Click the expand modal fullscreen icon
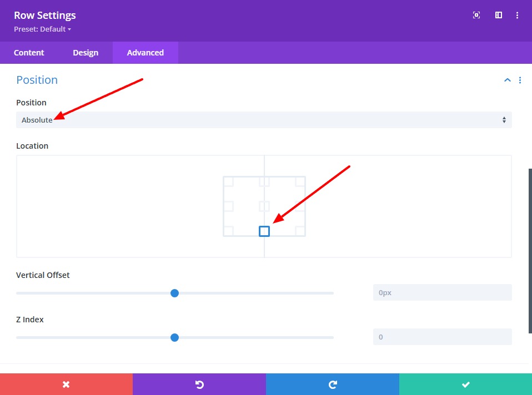Screen dimensions: 532x395 click(476, 16)
